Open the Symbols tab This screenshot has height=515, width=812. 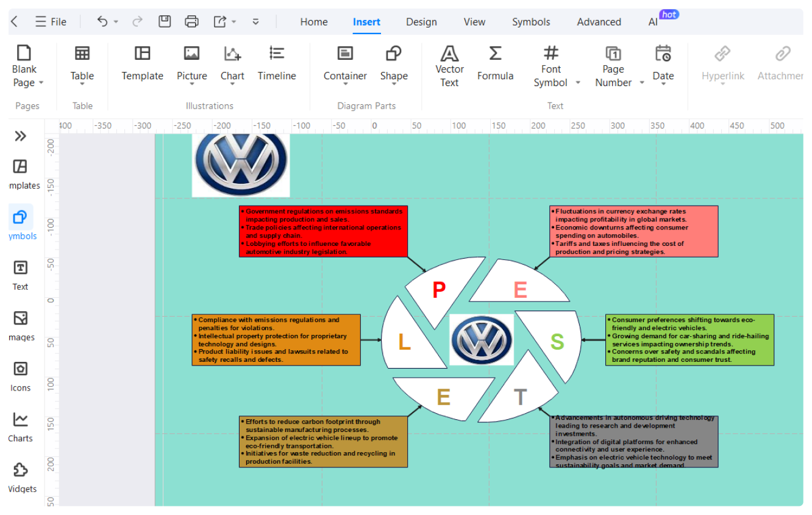point(531,22)
